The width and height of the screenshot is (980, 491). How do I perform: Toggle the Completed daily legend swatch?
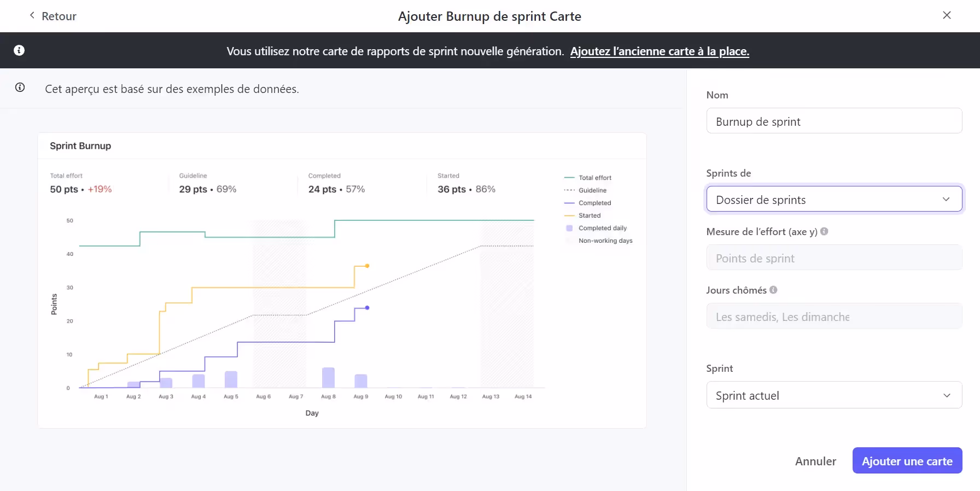569,228
